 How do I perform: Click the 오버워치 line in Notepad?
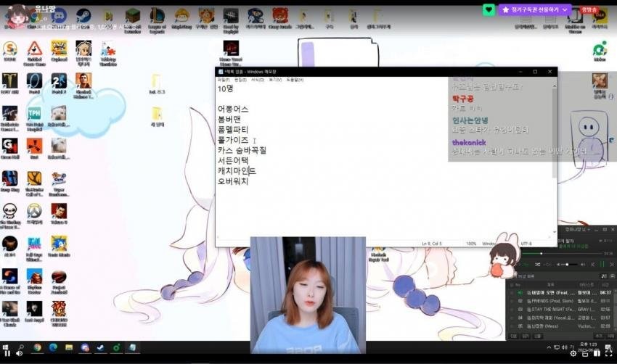point(233,181)
